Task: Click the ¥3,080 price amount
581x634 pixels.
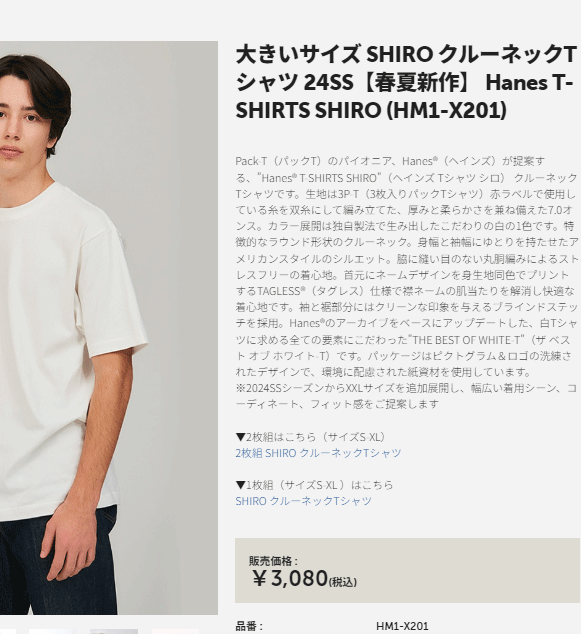Action: pyautogui.click(x=289, y=578)
